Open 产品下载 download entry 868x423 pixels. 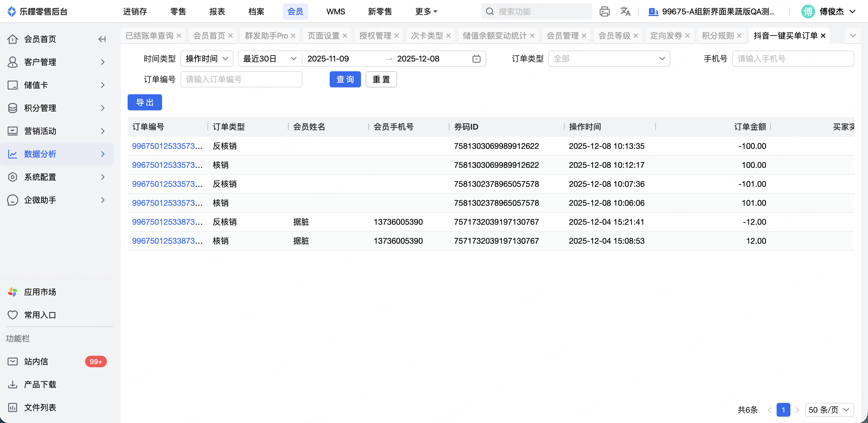40,384
